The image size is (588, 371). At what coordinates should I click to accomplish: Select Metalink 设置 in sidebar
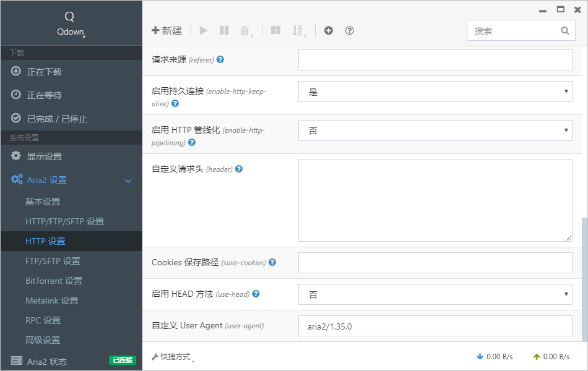pyautogui.click(x=71, y=301)
